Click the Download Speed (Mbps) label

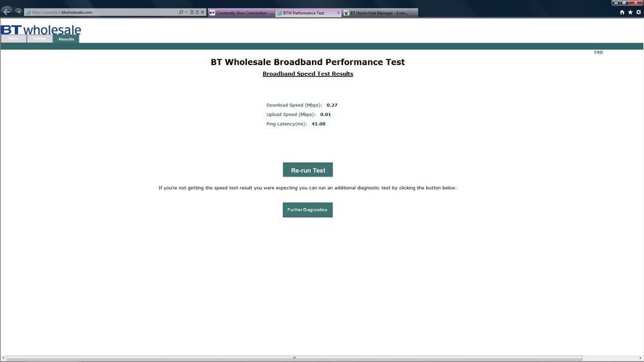click(294, 105)
